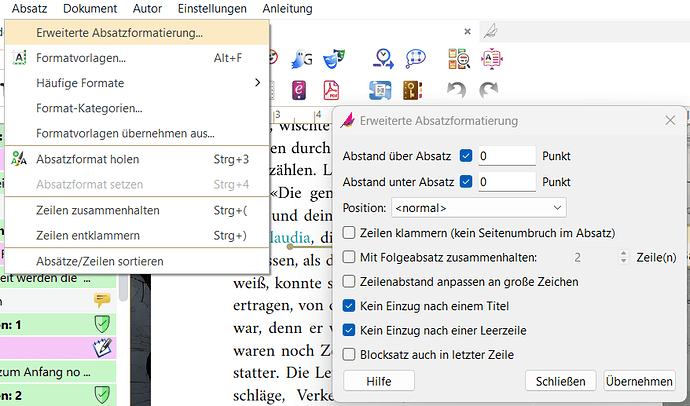
Task: Open the Dokument menu
Action: point(90,9)
